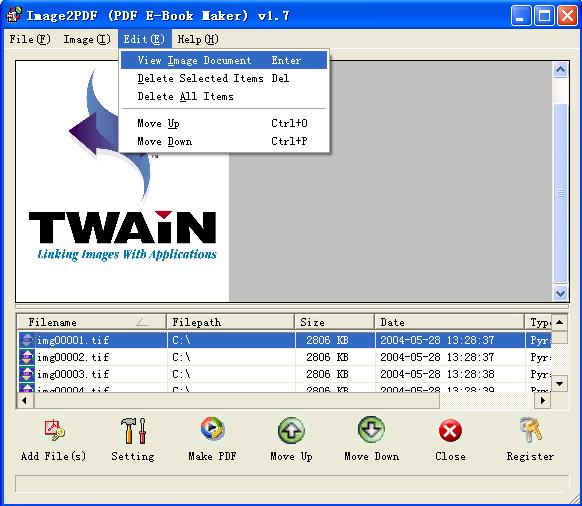Sort list by Date column header
Image resolution: width=582 pixels, height=506 pixels.
(449, 322)
